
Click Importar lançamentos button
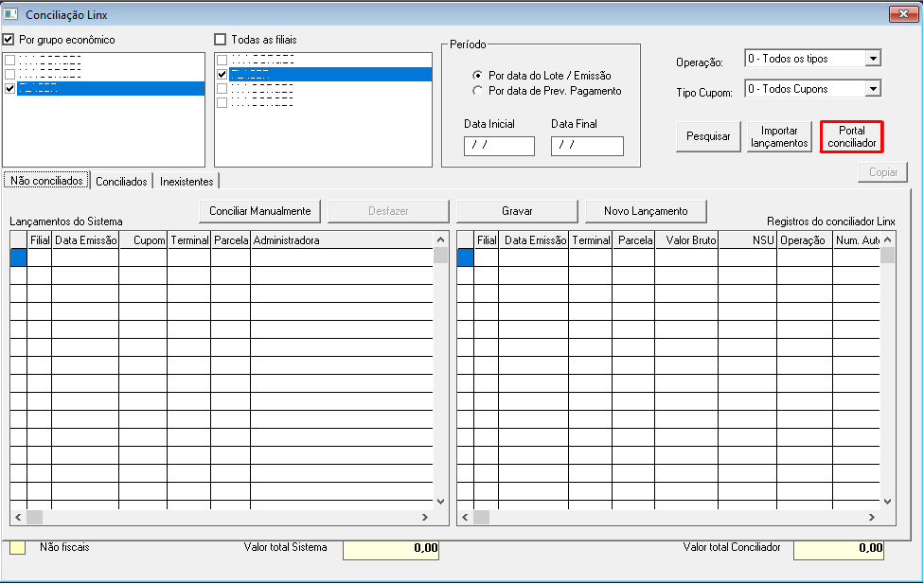(x=779, y=136)
